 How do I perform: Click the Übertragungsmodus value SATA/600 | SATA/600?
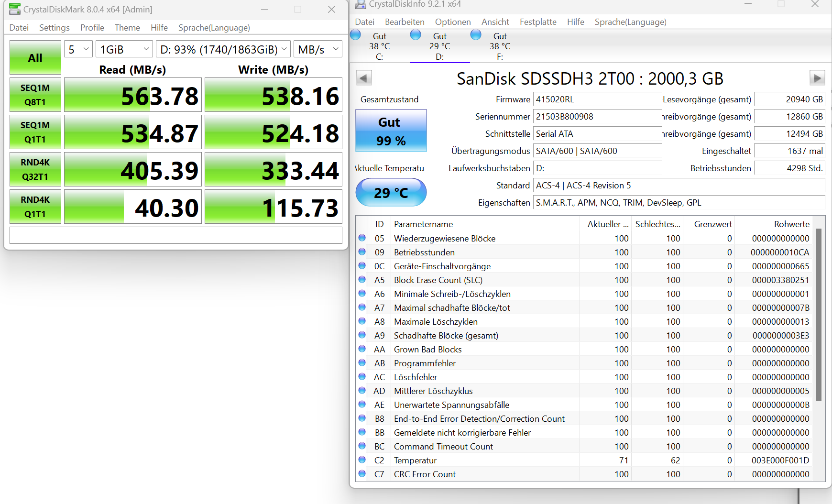597,151
